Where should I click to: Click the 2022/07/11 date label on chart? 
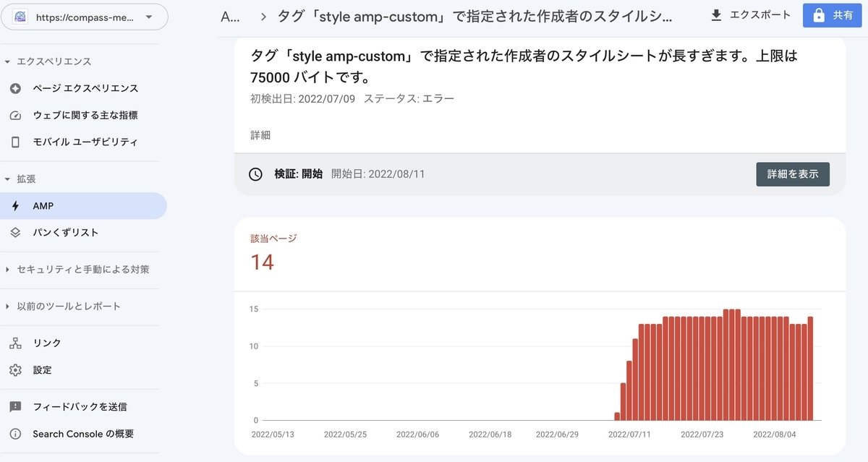(631, 435)
